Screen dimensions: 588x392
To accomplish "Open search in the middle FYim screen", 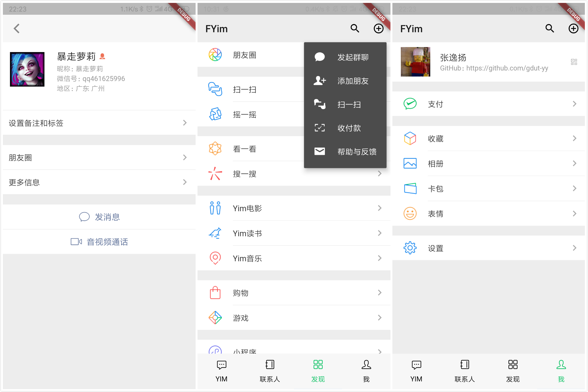I will [355, 28].
